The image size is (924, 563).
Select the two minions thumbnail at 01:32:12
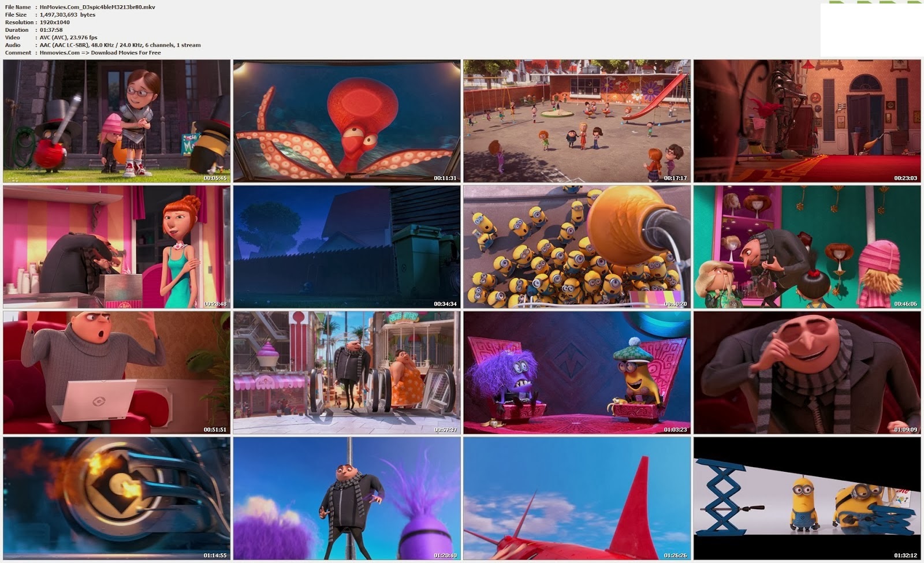807,498
